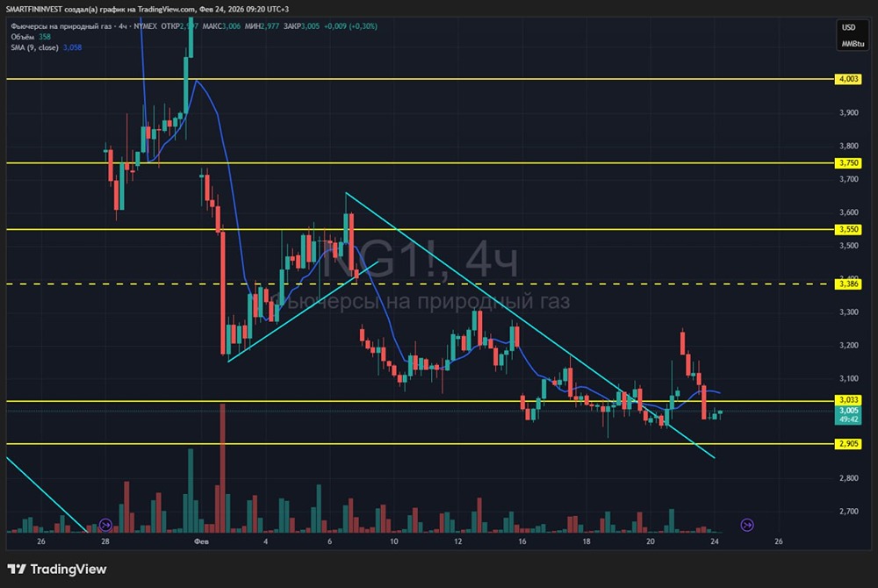878x588 pixels.
Task: Click the 3,900 tick on price axis
Action: pos(849,112)
